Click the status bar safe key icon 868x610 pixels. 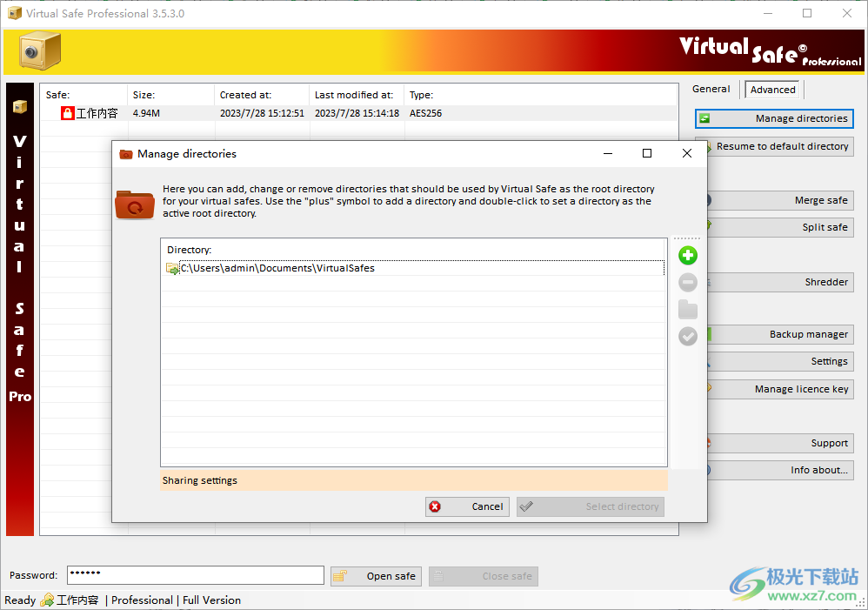click(x=47, y=600)
